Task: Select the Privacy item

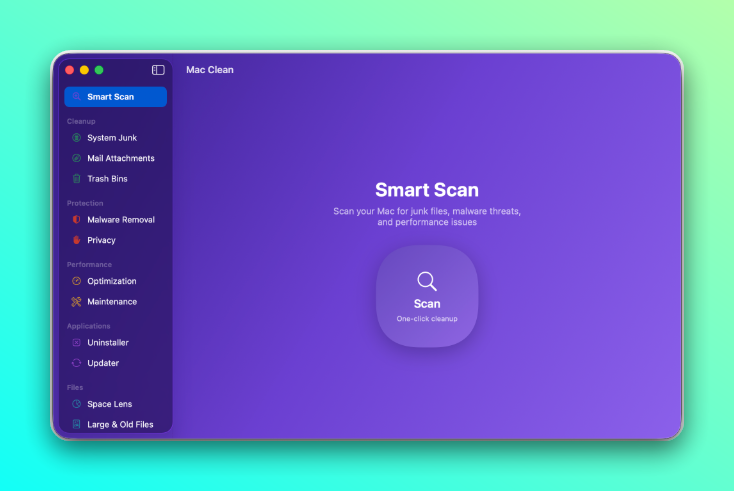Action: point(116,240)
